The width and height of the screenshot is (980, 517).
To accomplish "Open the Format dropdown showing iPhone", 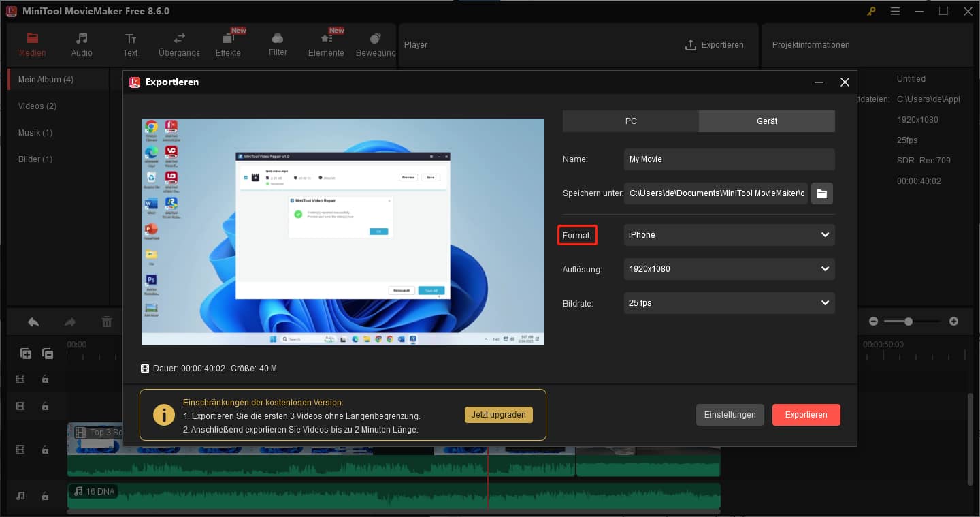I will [728, 234].
